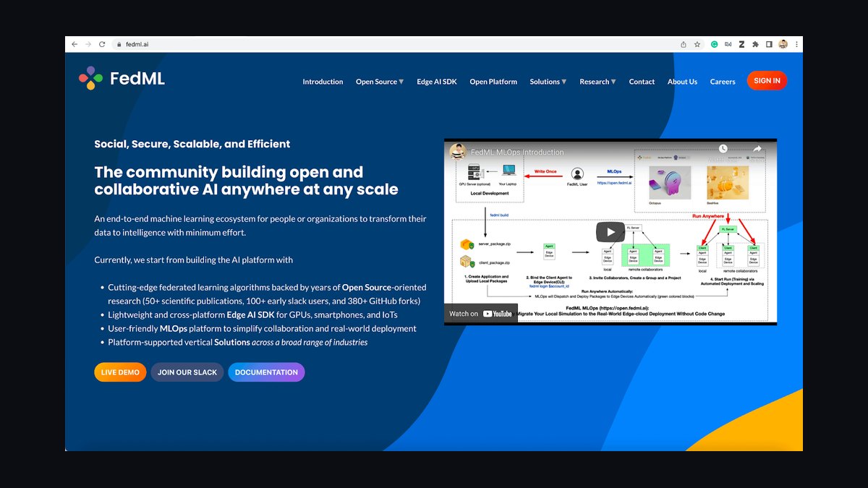Open the video title FedML MLOps Introduction

[x=517, y=153]
